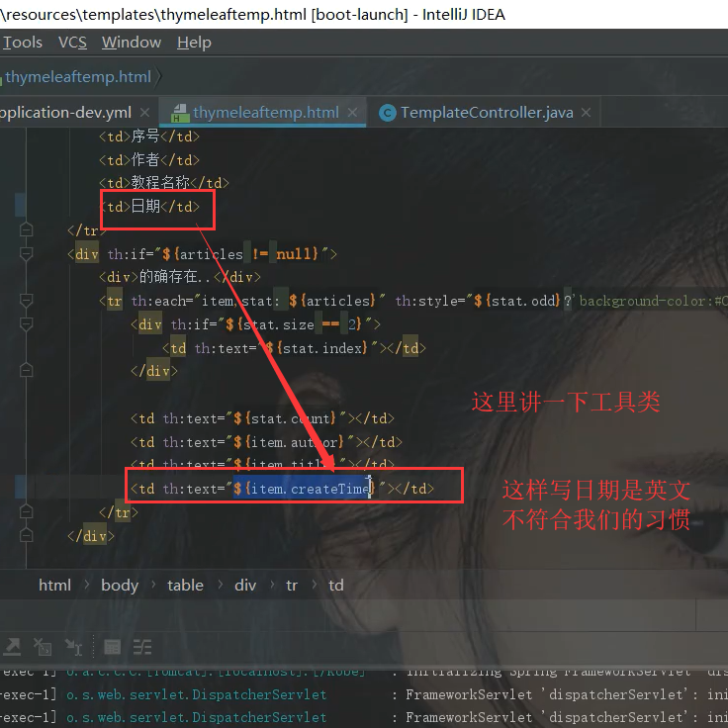Open the Help menu
Viewport: 728px width, 728px height.
194,43
